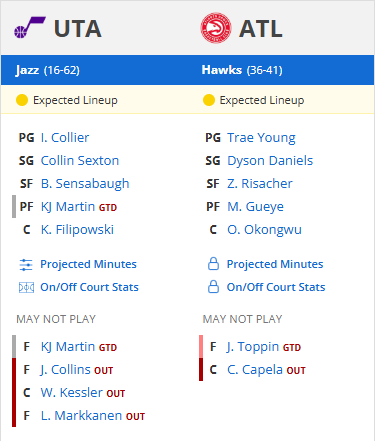
Task: Select the UTA team heading
Action: point(78,29)
